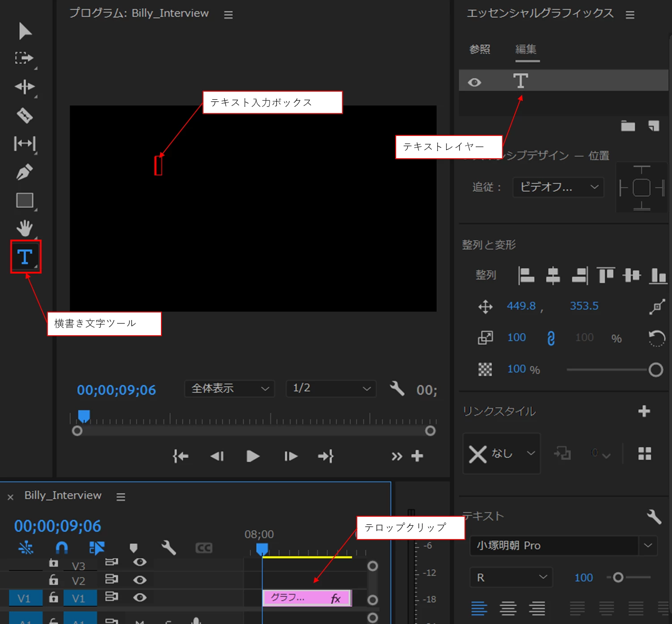Screen dimensions: 672x624
Task: Switch to the 参照 tab
Action: [x=480, y=49]
